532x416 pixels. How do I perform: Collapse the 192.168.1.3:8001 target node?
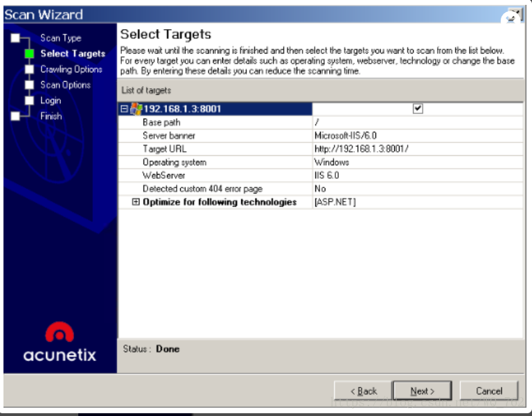pyautogui.click(x=124, y=109)
